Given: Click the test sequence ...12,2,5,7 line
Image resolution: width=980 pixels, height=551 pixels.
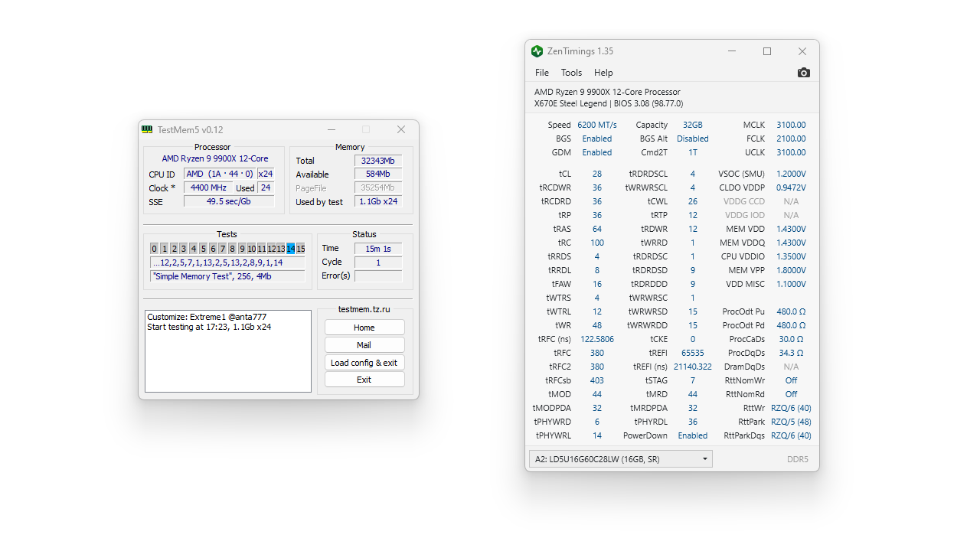Looking at the screenshot, I should click(227, 262).
